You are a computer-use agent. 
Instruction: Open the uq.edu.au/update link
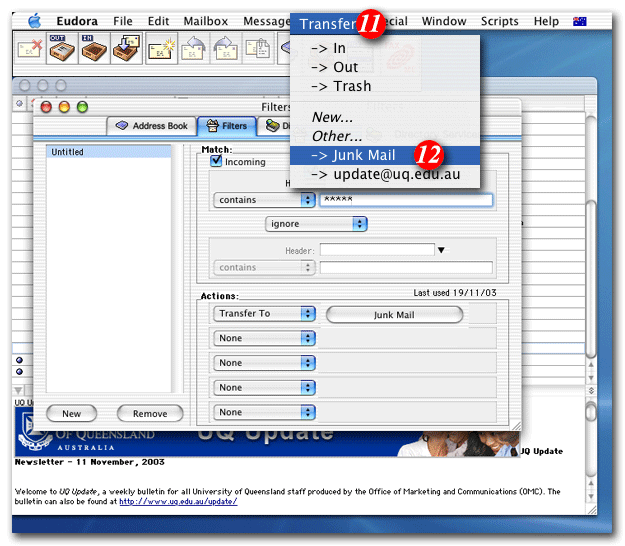pos(177,501)
